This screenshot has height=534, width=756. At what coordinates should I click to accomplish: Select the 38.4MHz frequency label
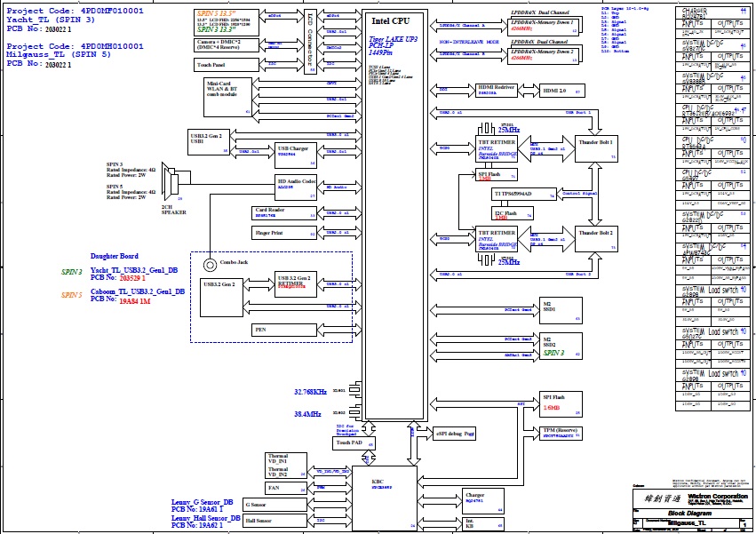(307, 414)
